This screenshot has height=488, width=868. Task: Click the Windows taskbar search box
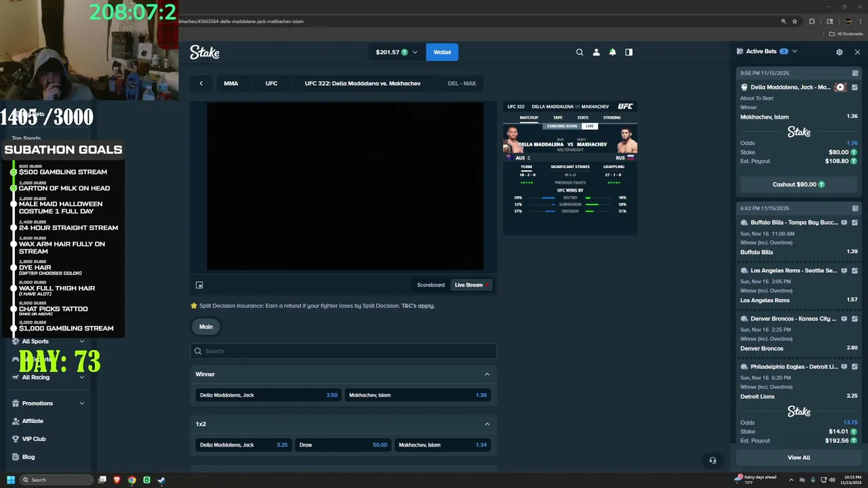tap(57, 480)
